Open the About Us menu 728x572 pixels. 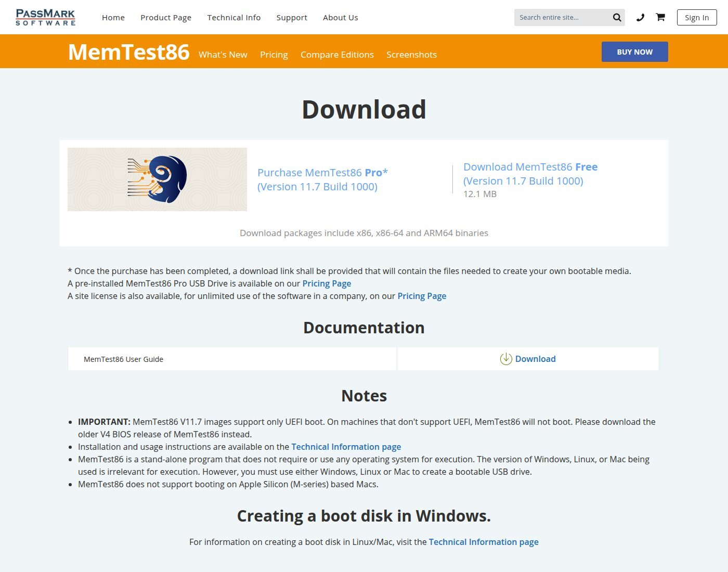(341, 17)
